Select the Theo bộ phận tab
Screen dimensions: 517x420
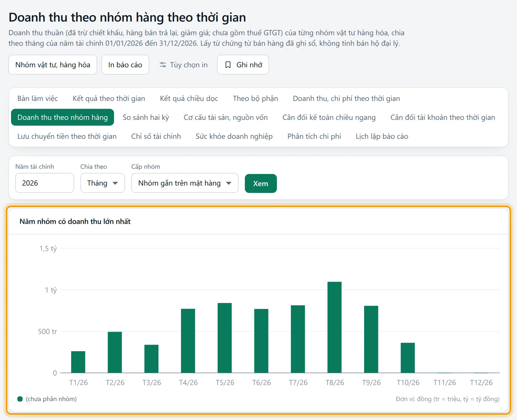(255, 99)
